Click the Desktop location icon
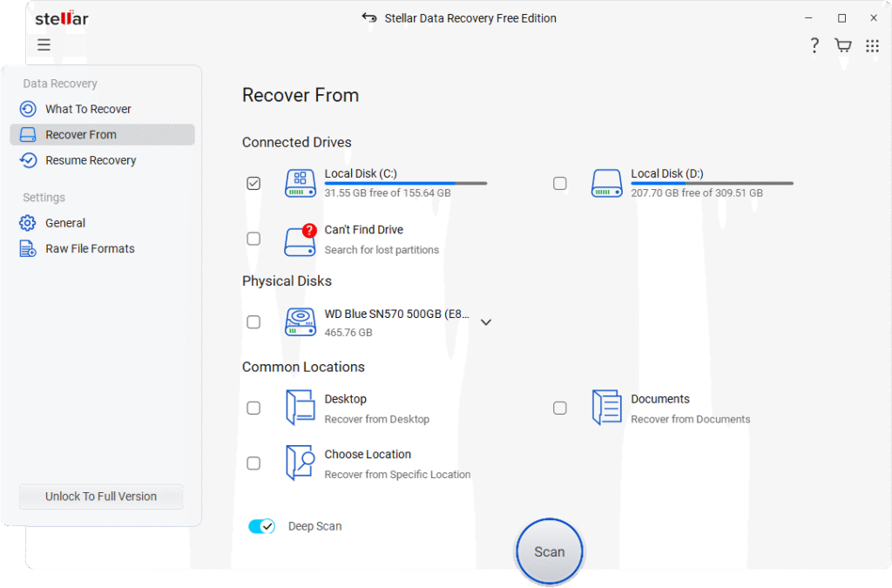Screen dimensions: 892x588 [301, 408]
